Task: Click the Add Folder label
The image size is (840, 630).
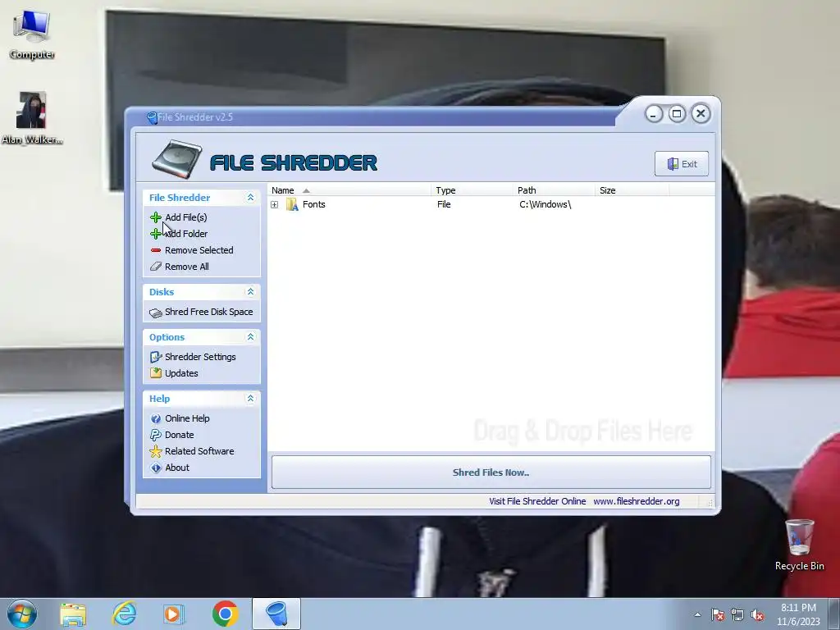Action: pyautogui.click(x=186, y=234)
